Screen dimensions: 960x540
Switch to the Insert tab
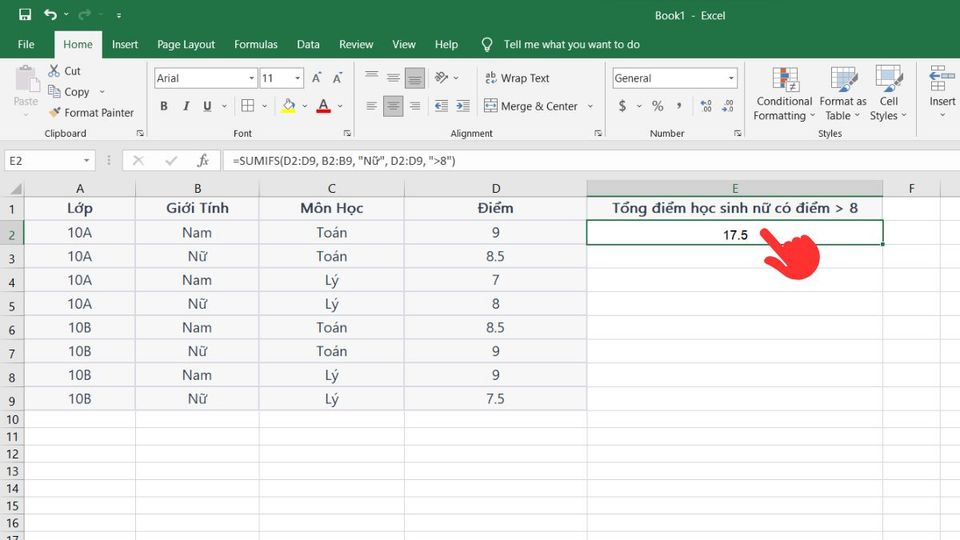click(125, 44)
